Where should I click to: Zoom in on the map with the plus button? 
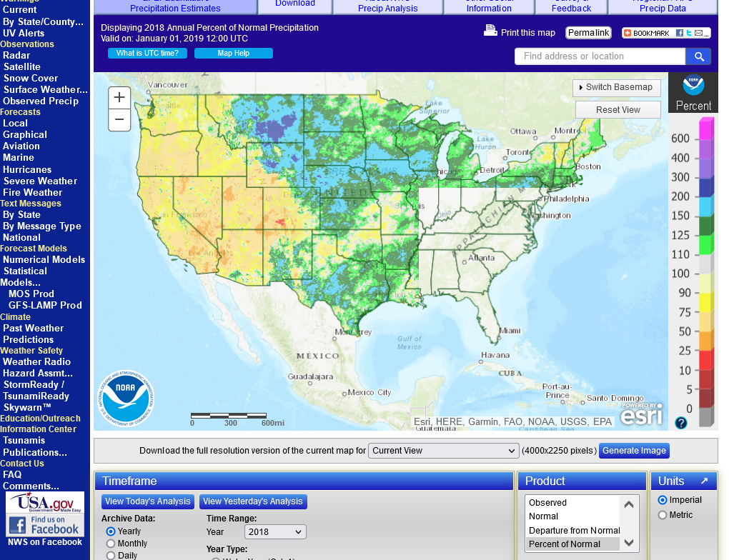(119, 98)
